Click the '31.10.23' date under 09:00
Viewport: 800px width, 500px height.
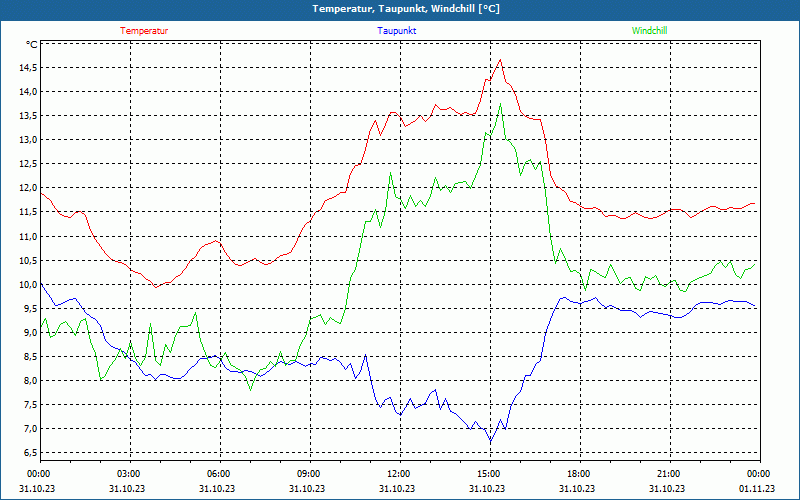(307, 488)
